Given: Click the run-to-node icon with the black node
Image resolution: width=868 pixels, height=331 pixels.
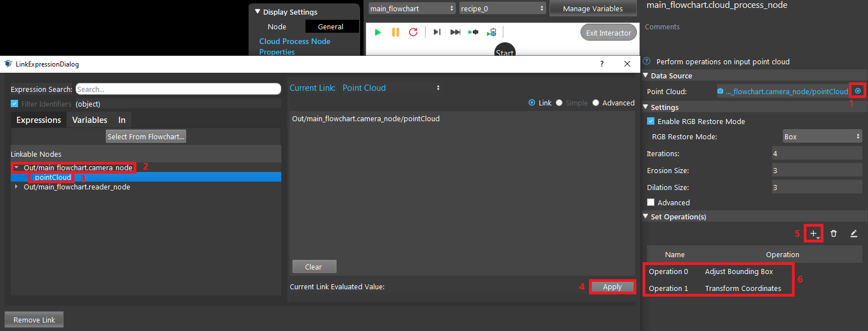Looking at the screenshot, I should pos(473,32).
